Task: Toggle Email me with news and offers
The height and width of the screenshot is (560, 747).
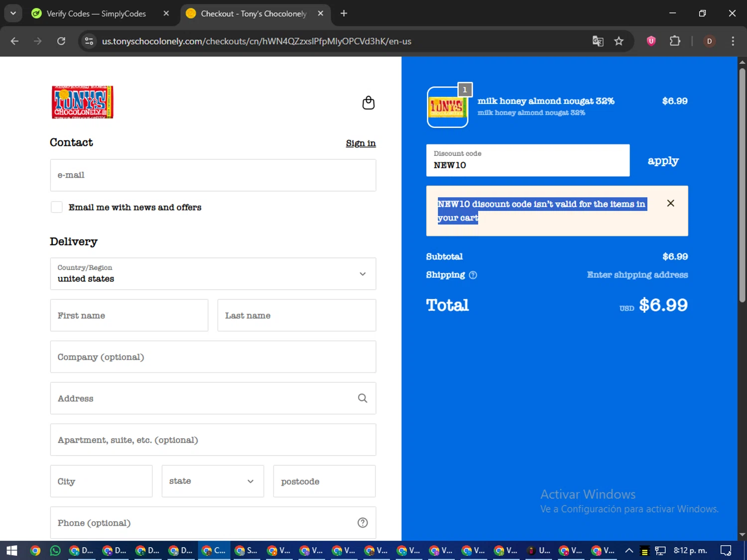Action: 57,207
